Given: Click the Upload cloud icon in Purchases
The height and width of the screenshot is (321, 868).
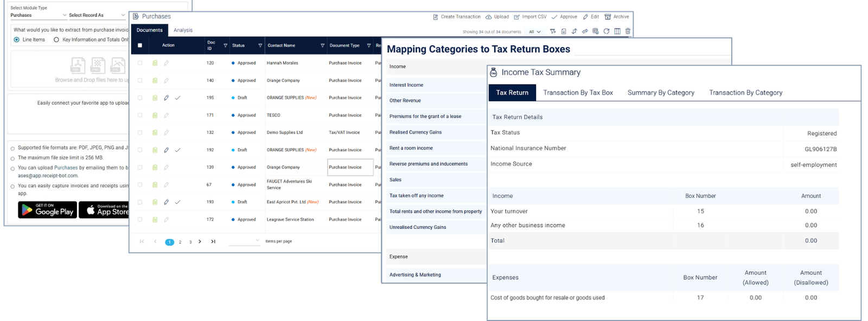Looking at the screenshot, I should [488, 17].
